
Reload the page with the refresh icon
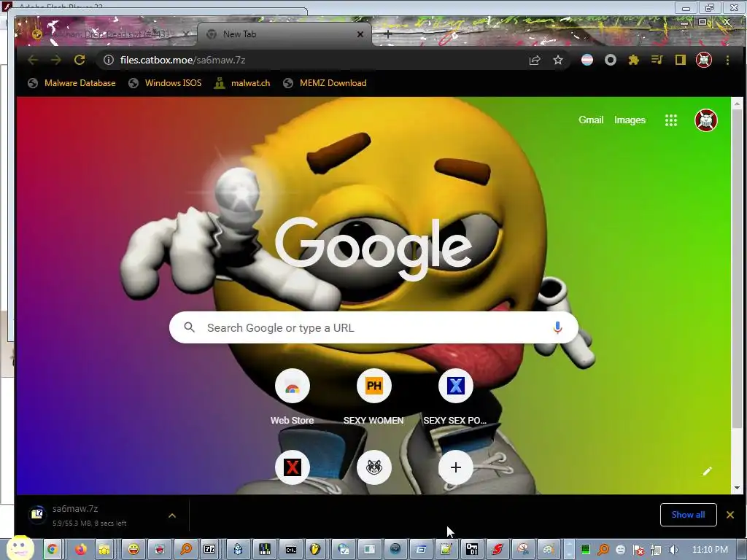click(80, 60)
